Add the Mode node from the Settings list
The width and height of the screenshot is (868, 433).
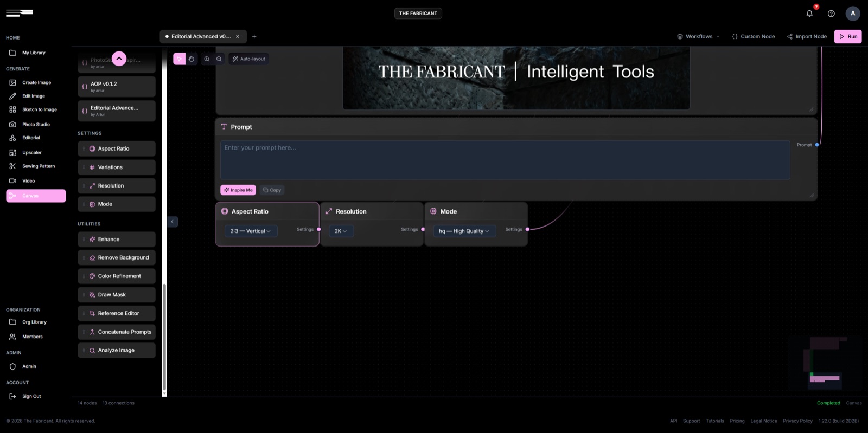coord(117,204)
